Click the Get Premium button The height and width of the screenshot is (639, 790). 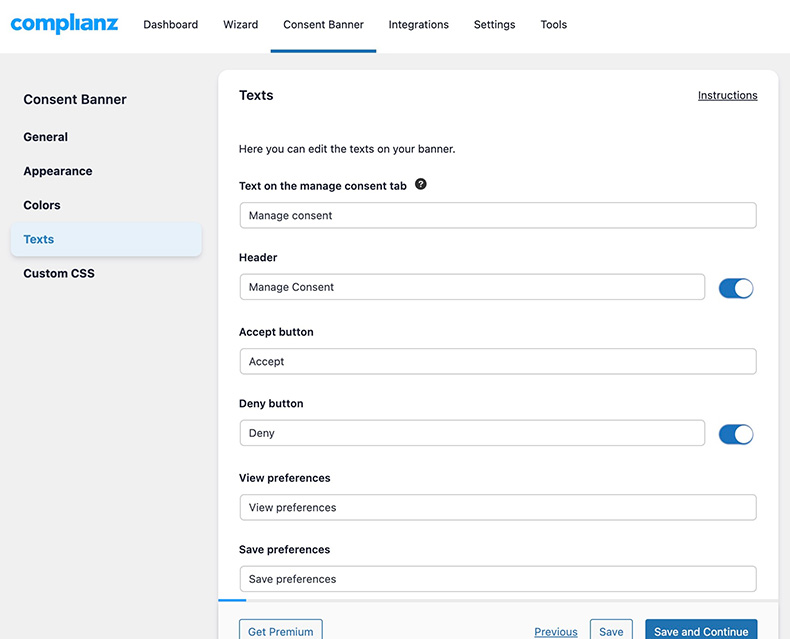click(x=281, y=631)
